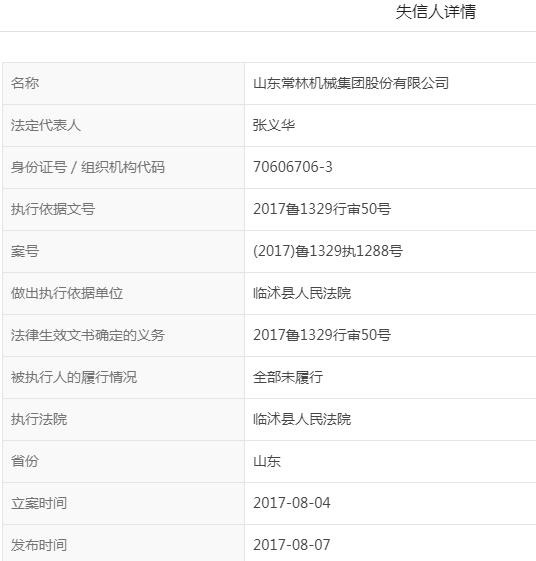The height and width of the screenshot is (561, 536).
Task: Click organization code 70606706-3
Action: tap(293, 167)
